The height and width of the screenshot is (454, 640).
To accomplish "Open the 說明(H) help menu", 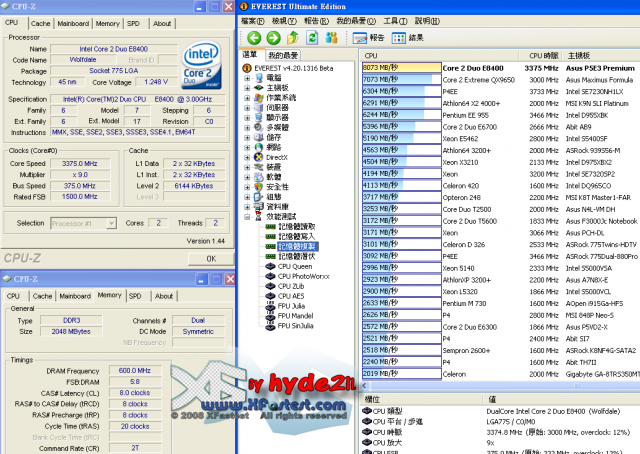I will tap(427, 21).
